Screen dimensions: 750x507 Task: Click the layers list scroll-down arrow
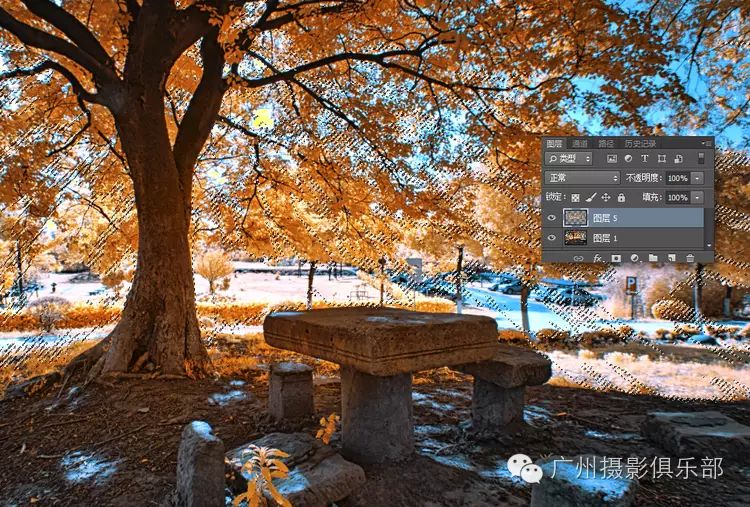pos(709,245)
